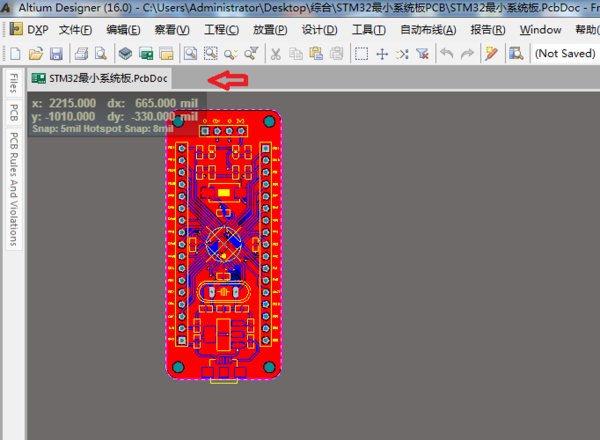Click the crystal oscillator footprint on board
The width and height of the screenshot is (600, 440).
(223, 293)
